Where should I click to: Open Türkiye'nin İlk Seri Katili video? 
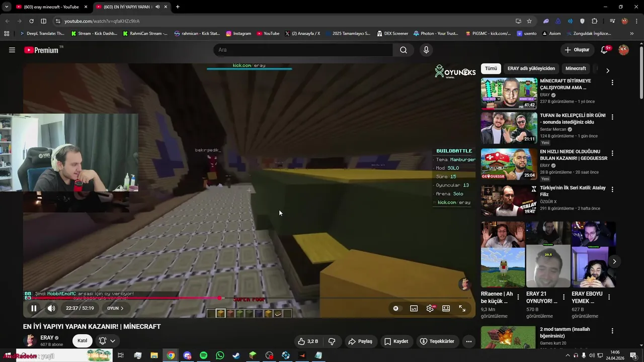coord(509,200)
